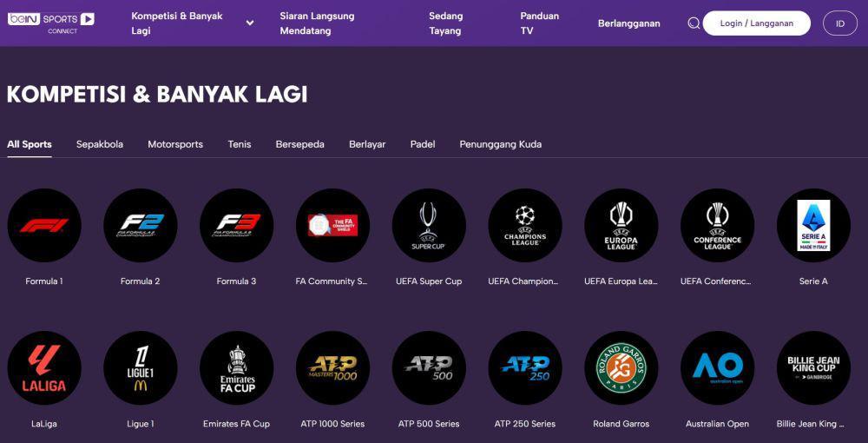This screenshot has width=868, height=443.
Task: Click the ATP Masters 1000 logo
Action: tap(332, 368)
